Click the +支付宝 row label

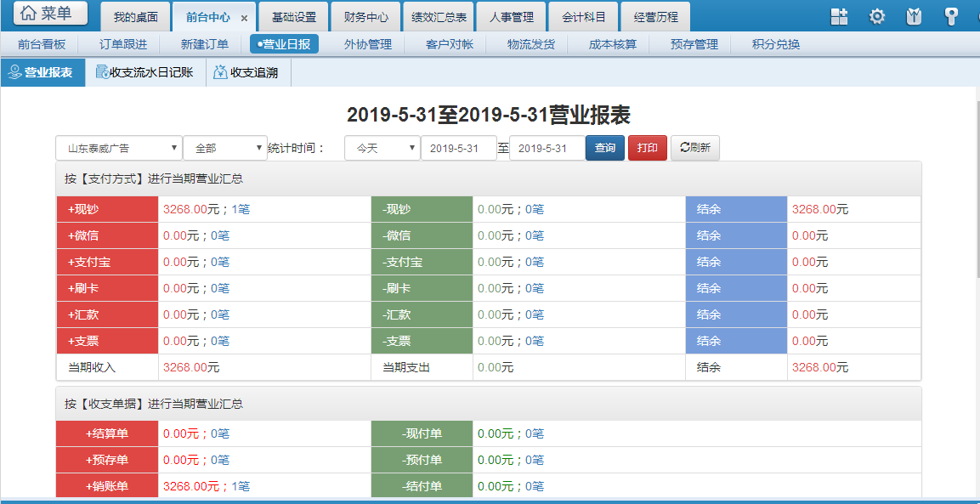pyautogui.click(x=107, y=262)
